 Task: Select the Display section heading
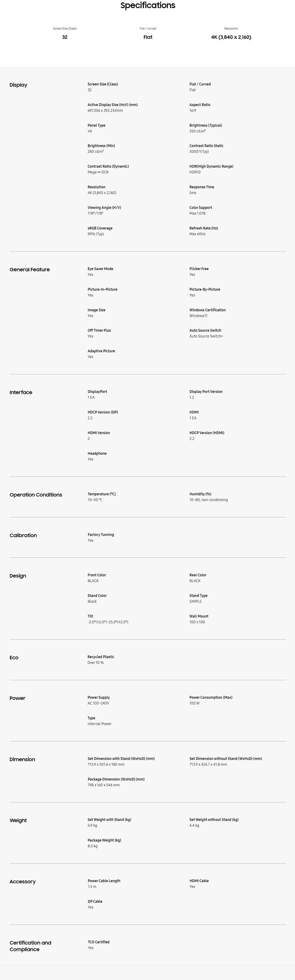coord(18,85)
